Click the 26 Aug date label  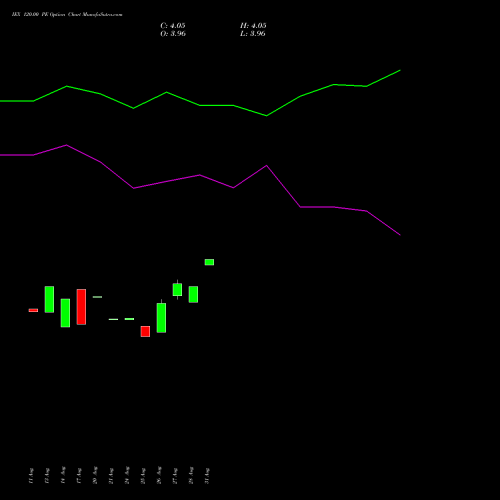(159, 476)
